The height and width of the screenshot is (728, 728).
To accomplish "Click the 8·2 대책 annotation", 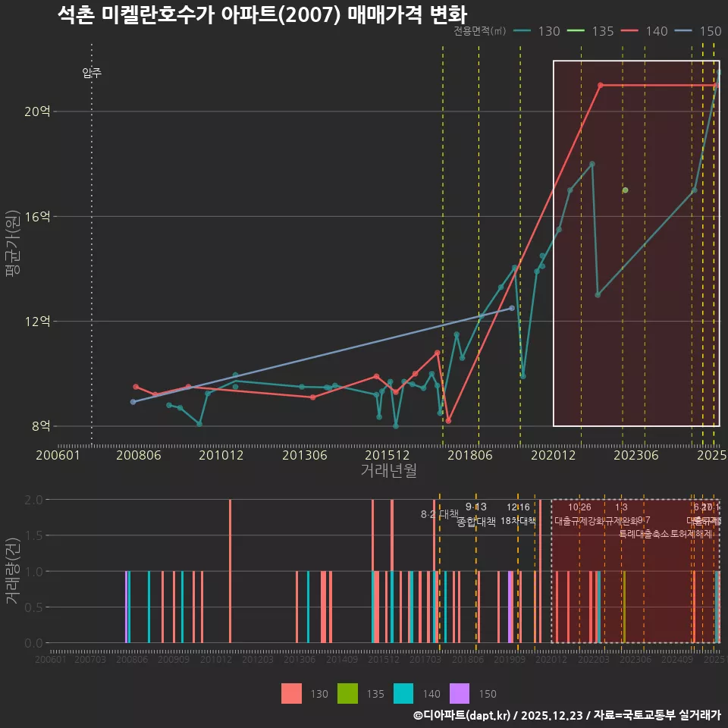I will click(439, 514).
